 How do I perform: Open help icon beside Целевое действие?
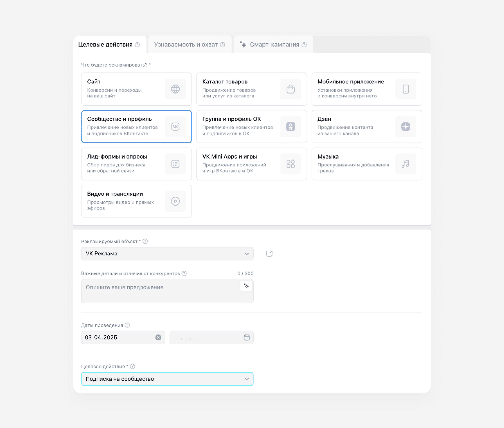coord(133,366)
